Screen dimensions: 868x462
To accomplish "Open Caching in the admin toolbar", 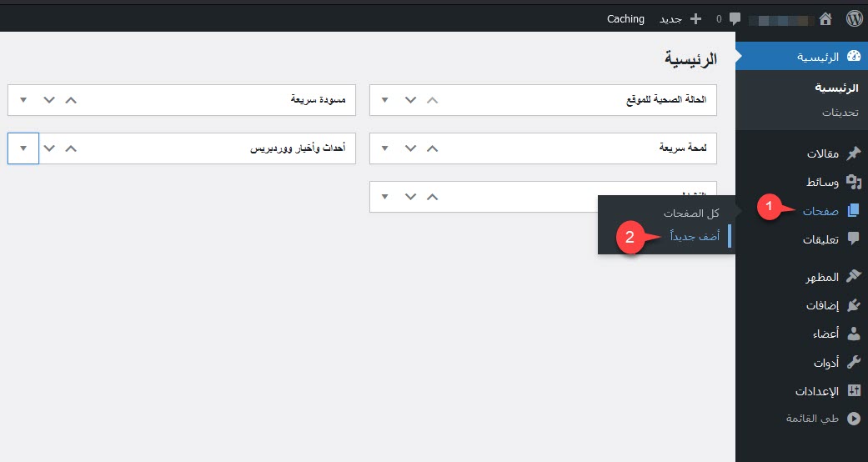I will click(x=625, y=18).
